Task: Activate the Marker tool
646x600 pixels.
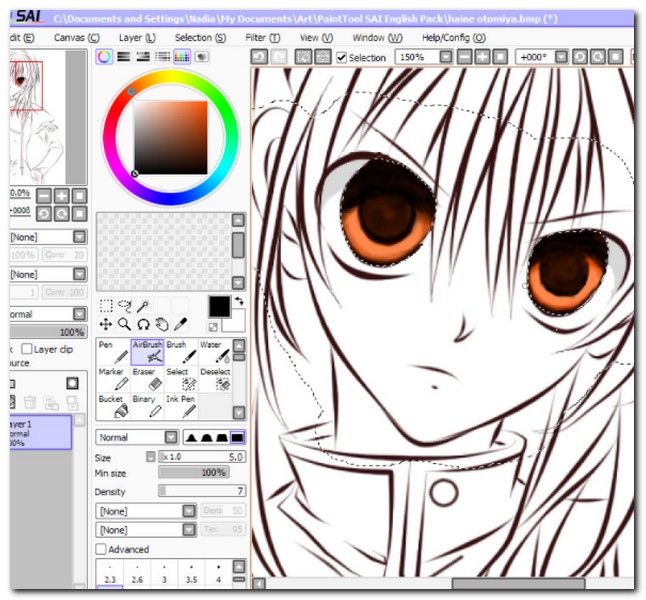Action: (113, 379)
